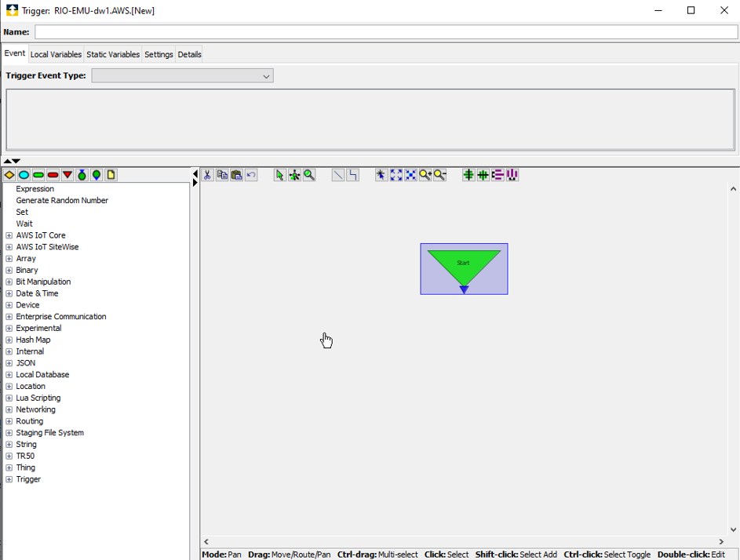740x560 pixels.
Task: Undo the last canvas action
Action: 252,175
